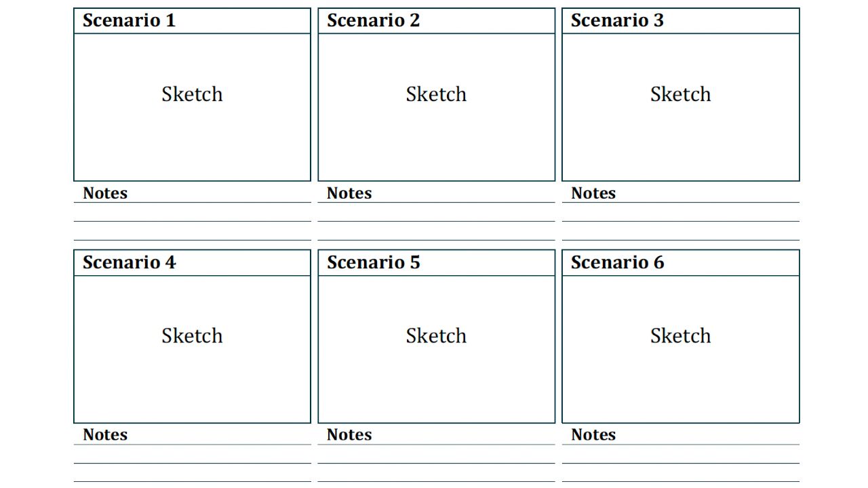
Task: Click the Sketch area in Scenario 5
Action: (436, 349)
